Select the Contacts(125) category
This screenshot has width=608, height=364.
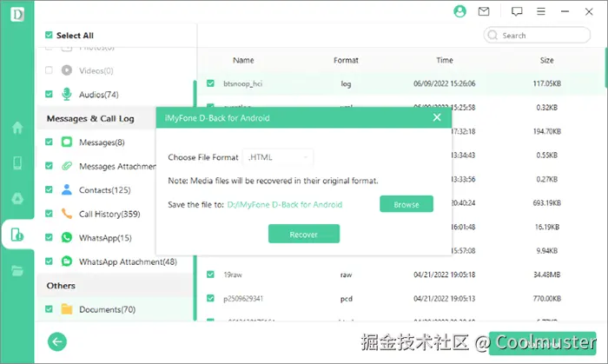pyautogui.click(x=105, y=190)
